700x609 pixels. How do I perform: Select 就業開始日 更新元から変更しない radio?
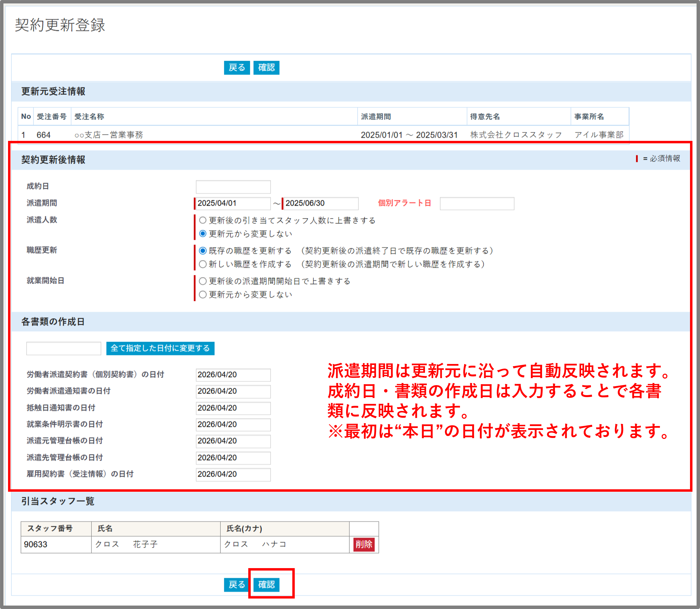pyautogui.click(x=203, y=294)
